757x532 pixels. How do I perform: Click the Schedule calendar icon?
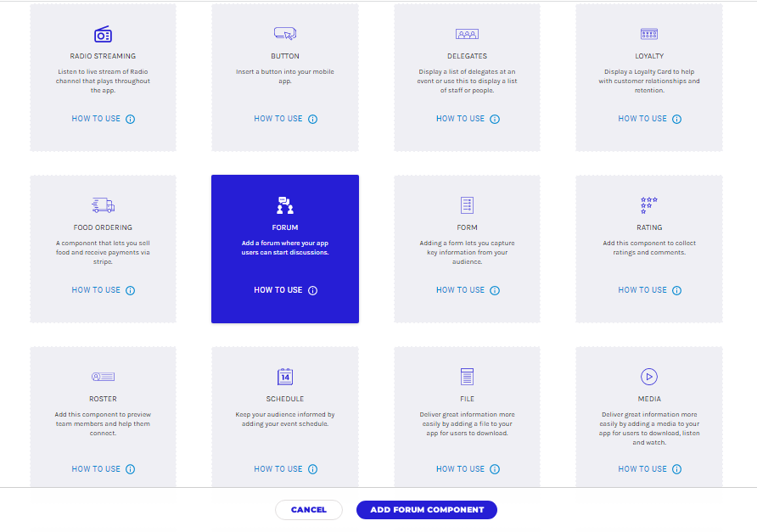tap(285, 377)
